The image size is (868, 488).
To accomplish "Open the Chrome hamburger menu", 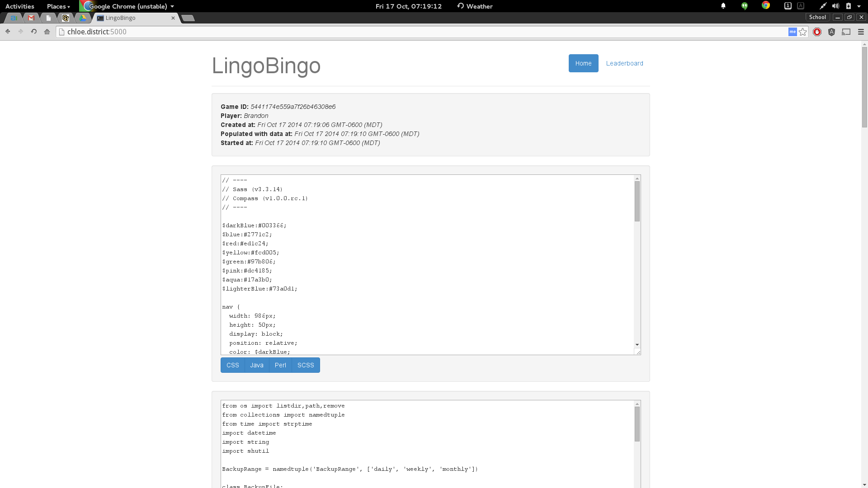I will [x=861, y=32].
